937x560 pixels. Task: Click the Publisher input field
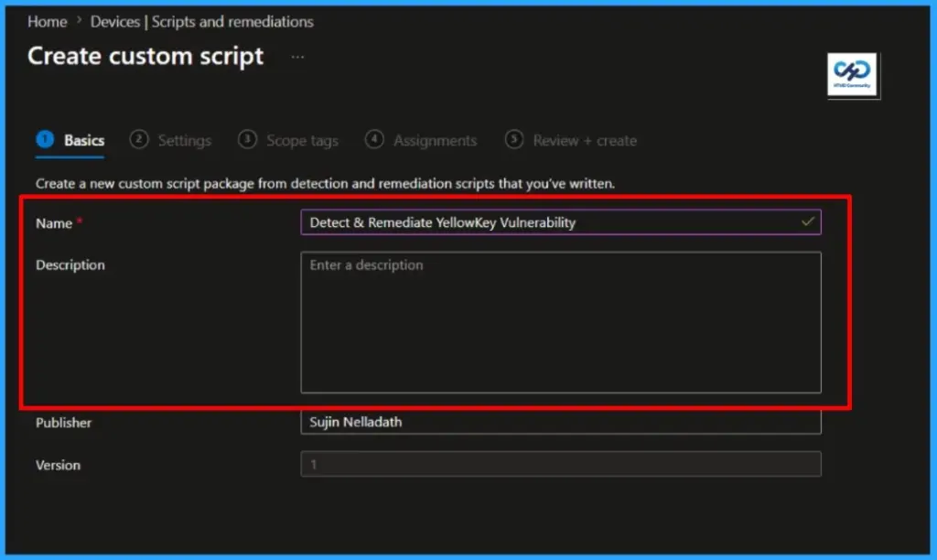(561, 422)
